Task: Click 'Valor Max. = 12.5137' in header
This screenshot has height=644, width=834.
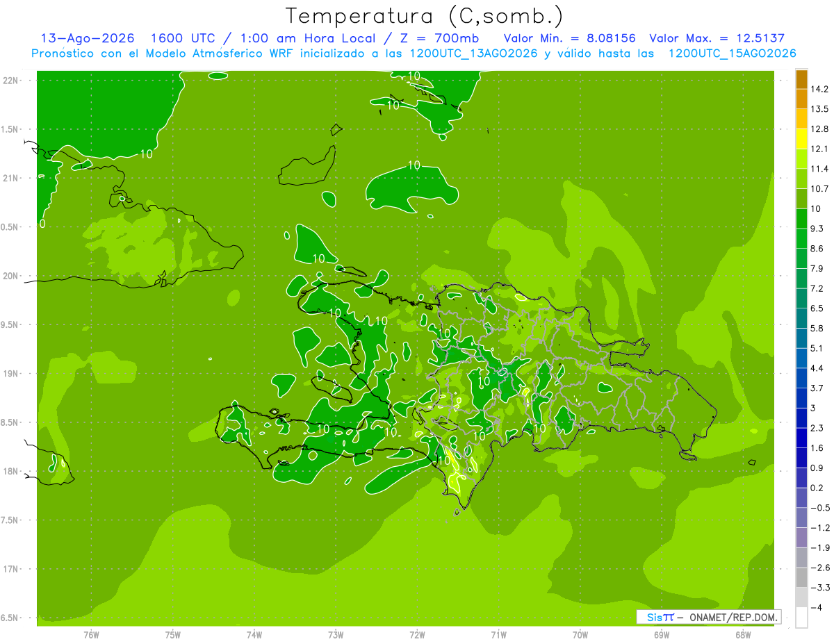Action: (x=717, y=38)
